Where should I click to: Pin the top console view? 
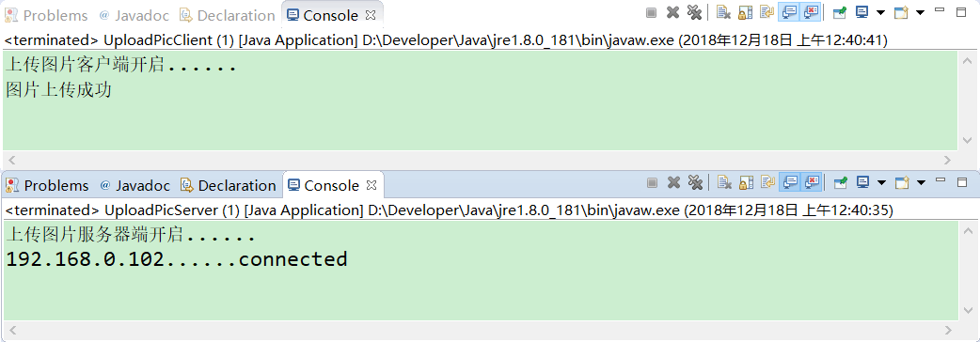pos(840,12)
